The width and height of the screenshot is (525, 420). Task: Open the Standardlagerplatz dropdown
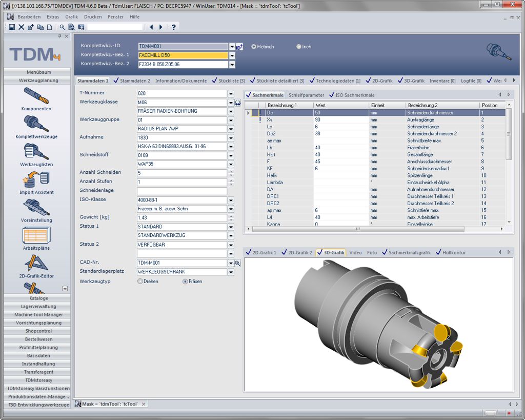pos(231,272)
